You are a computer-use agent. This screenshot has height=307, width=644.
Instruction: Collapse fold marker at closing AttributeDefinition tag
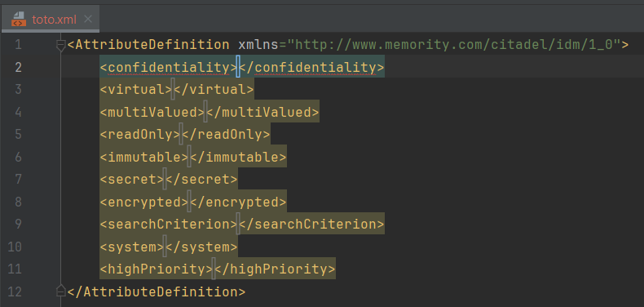tap(61, 291)
